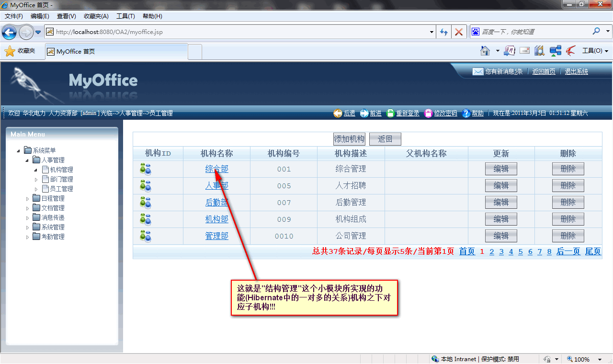This screenshot has height=364, width=613.
Task: Click the red X stop loading icon
Action: (x=459, y=32)
